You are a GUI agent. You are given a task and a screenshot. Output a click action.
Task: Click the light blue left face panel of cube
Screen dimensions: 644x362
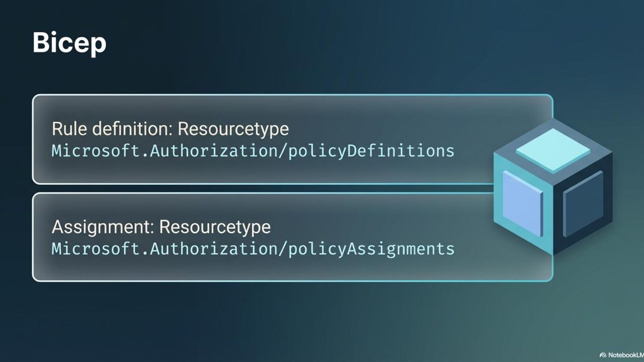click(x=523, y=203)
